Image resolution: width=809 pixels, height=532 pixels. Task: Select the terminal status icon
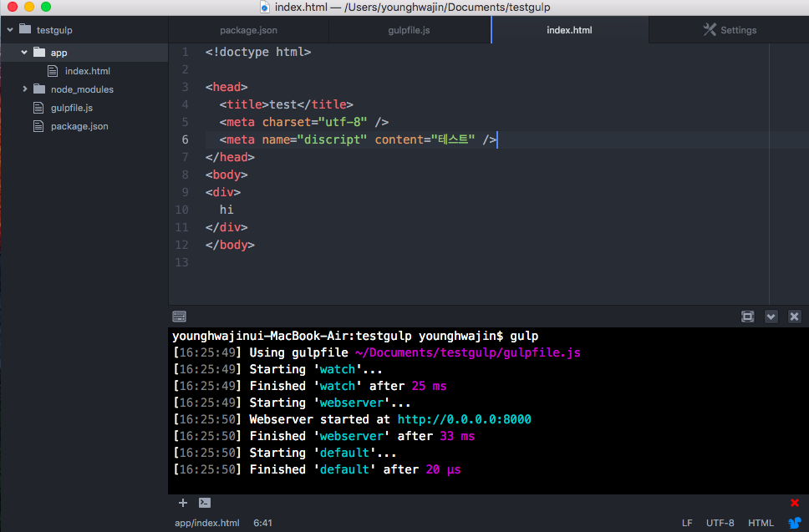205,503
